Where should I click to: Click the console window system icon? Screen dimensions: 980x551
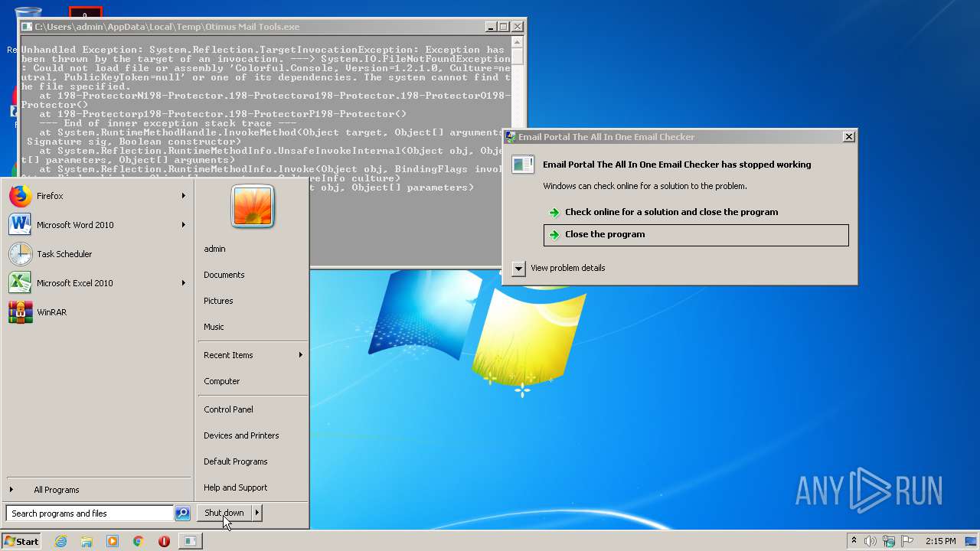click(x=27, y=27)
